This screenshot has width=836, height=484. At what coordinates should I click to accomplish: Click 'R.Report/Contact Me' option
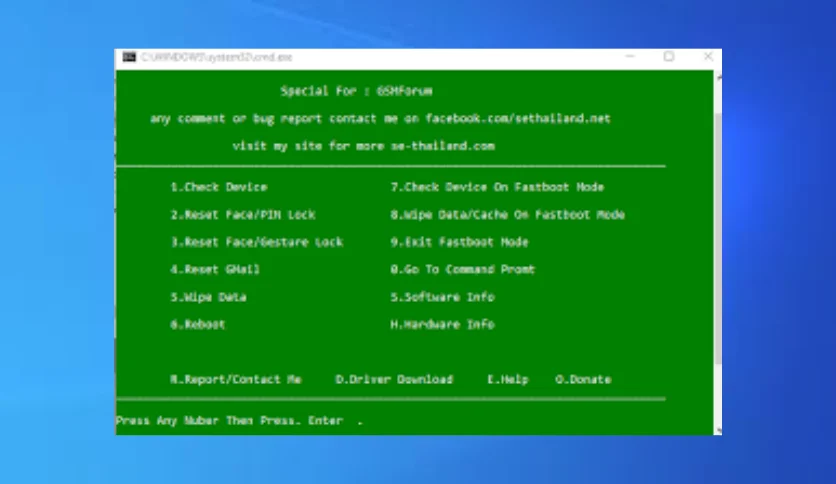[x=236, y=380]
